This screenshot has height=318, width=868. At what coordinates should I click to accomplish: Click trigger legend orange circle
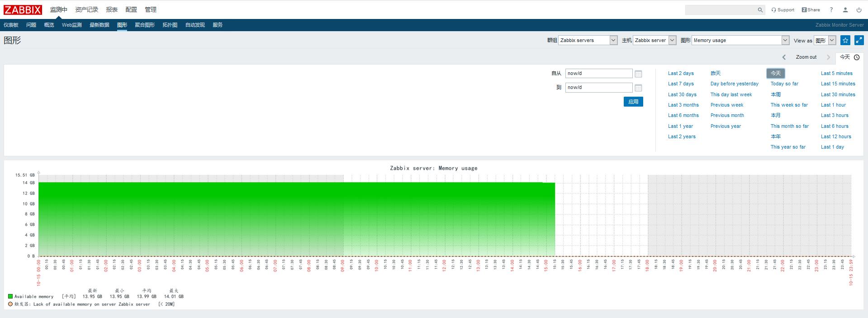10,304
